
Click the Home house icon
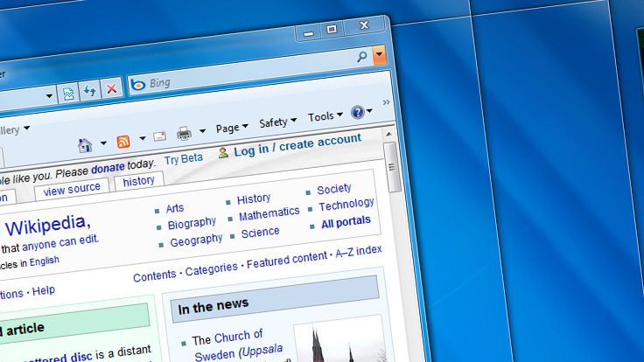pos(85,145)
